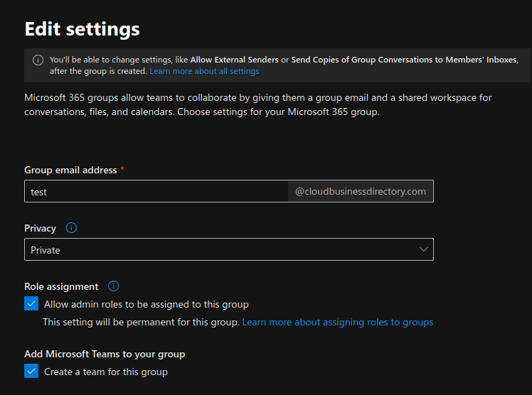The width and height of the screenshot is (532, 395).
Task: Click the Privacy info icon
Action: [71, 227]
